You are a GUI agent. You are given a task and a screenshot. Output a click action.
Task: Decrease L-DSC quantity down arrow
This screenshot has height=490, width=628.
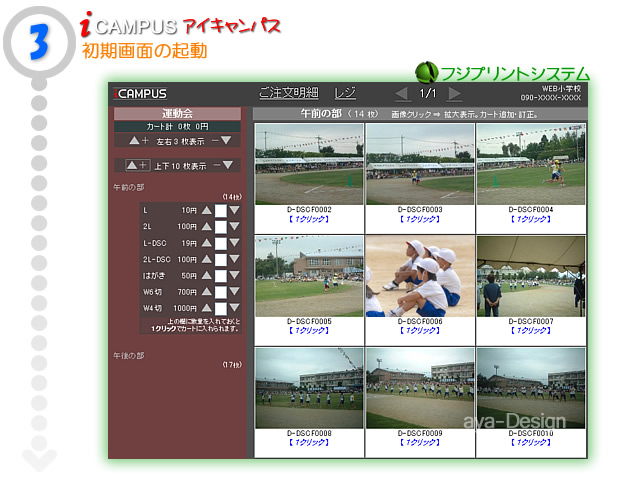tap(235, 243)
